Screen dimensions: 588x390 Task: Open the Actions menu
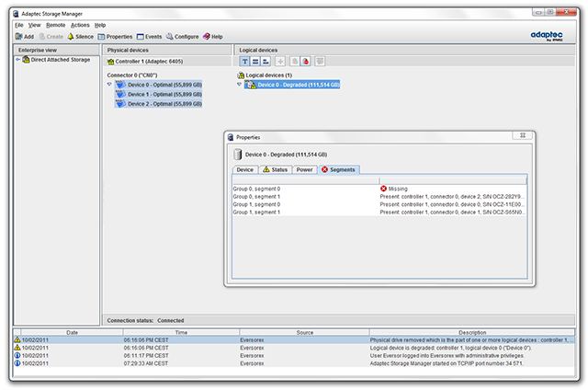tap(80, 25)
